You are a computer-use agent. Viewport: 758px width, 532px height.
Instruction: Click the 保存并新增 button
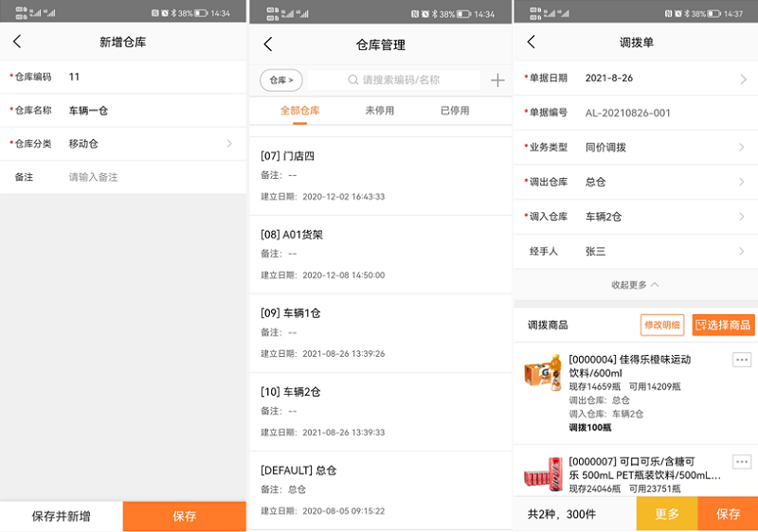point(62,516)
